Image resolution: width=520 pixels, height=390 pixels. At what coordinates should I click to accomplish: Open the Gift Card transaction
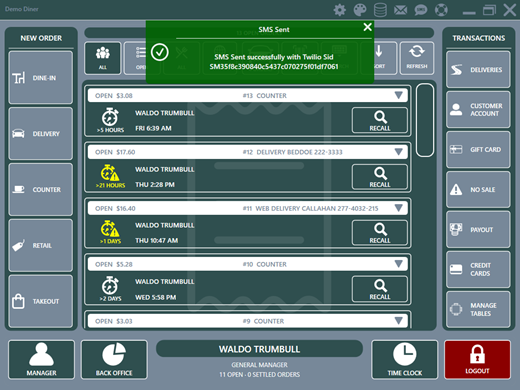coord(478,150)
